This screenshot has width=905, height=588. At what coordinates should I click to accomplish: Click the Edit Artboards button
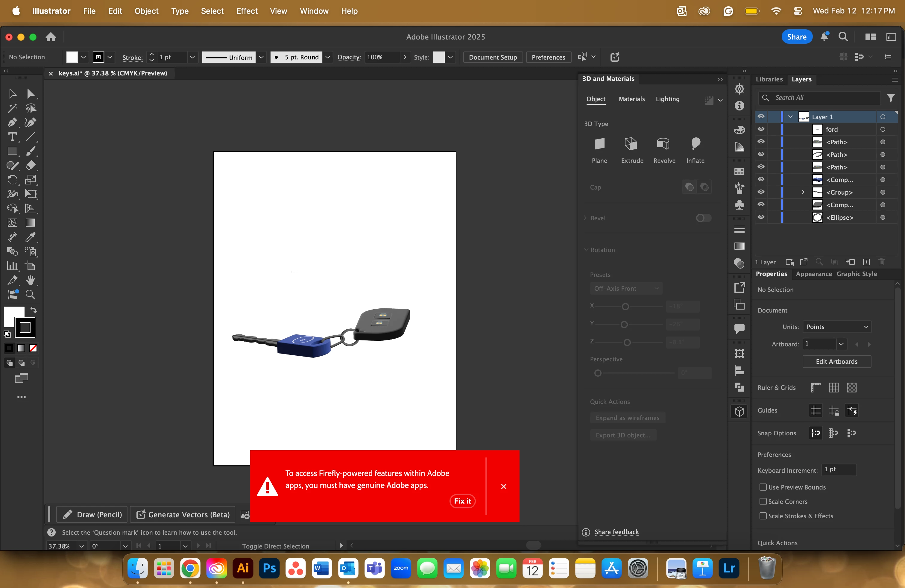tap(836, 361)
